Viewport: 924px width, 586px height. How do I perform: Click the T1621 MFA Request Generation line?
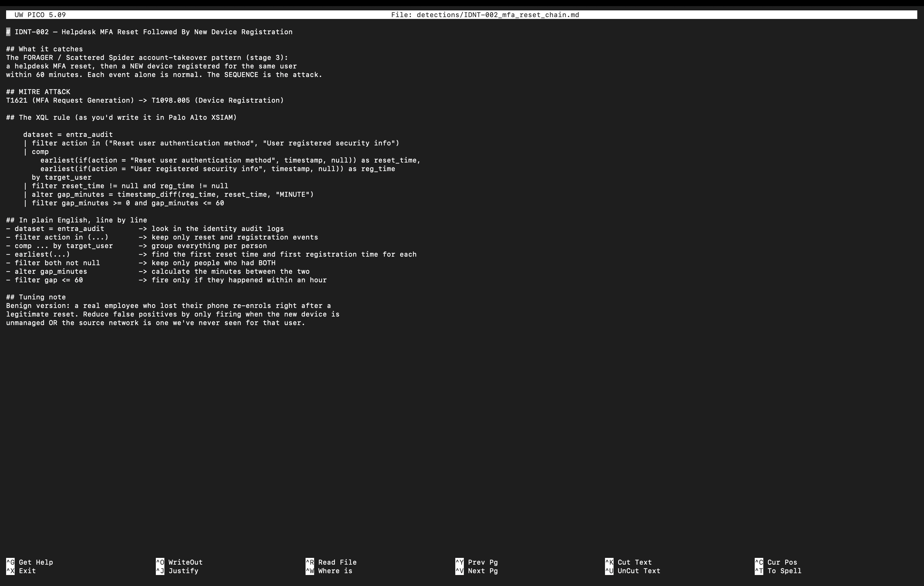pos(145,100)
